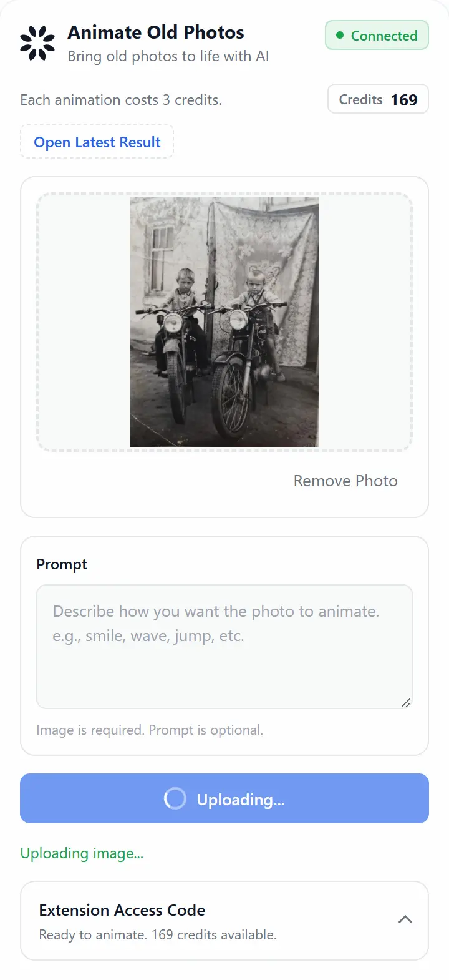Click "Each animation costs 3 credits" text
Screen dimensions: 449x980
coord(121,100)
